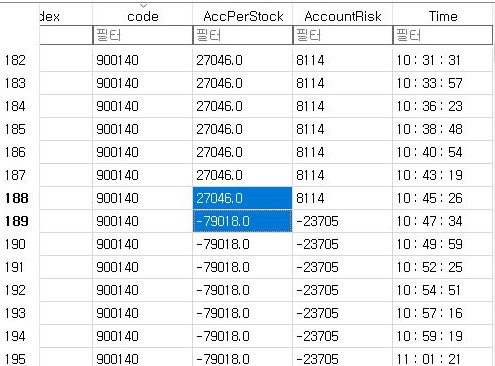Image resolution: width=495 pixels, height=366 pixels.
Task: Select row header 190
Action: (x=19, y=244)
